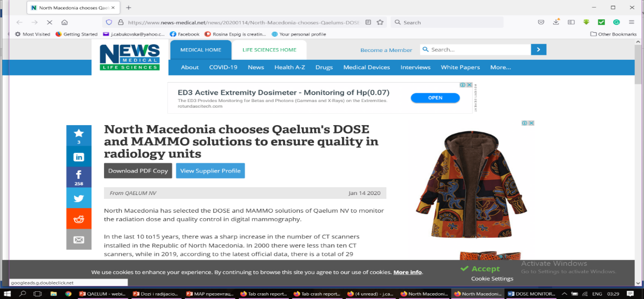
Task: Open the Health A-Z menu
Action: [289, 67]
